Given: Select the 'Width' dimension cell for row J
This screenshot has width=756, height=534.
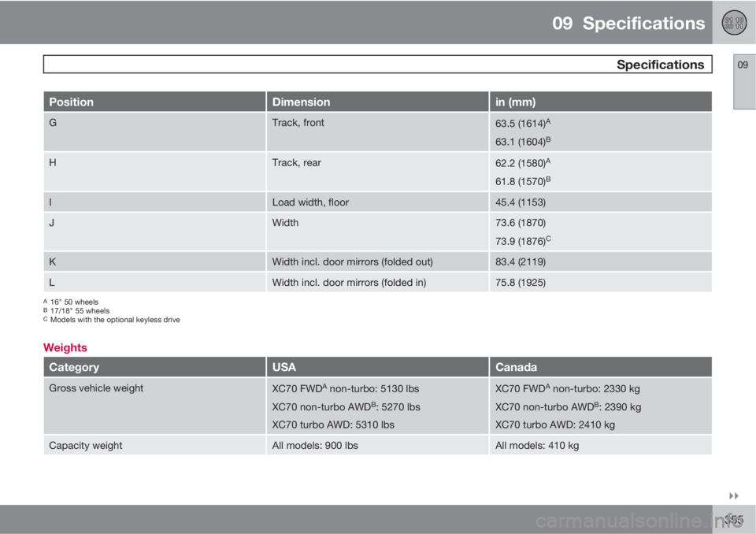Looking at the screenshot, I should 377,232.
